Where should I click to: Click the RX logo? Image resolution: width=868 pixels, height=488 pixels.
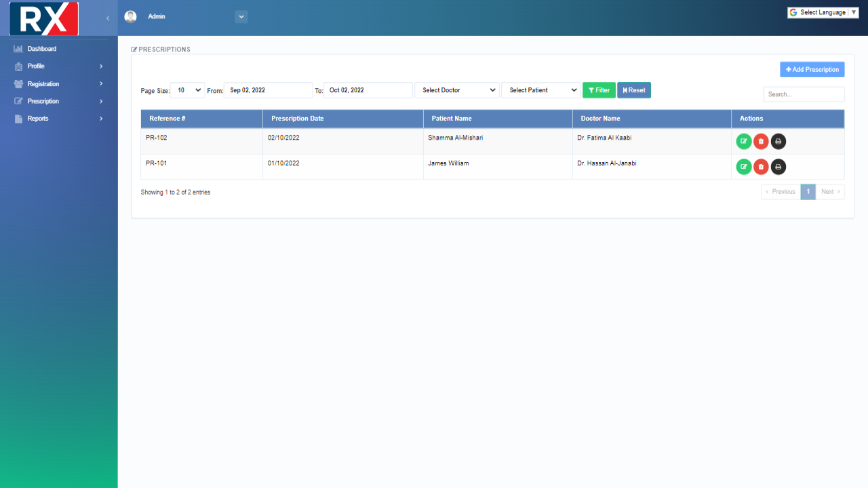pos(44,19)
